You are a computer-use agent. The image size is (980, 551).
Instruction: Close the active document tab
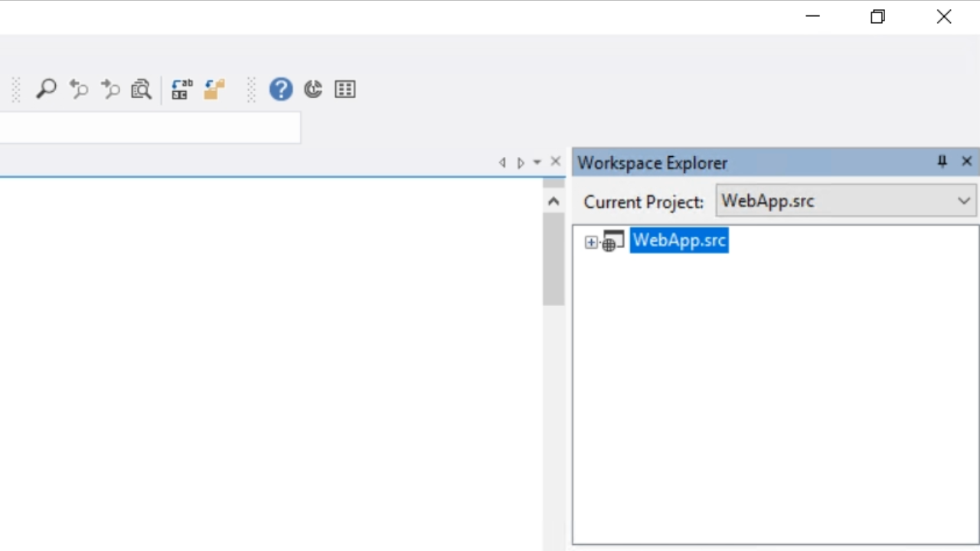point(556,162)
